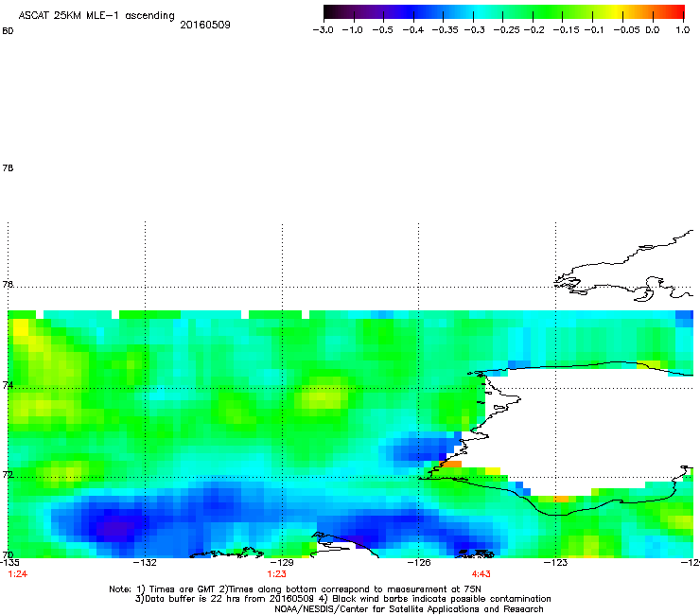The image size is (700, 615).
Task: Click the color bar label -0.05
Action: 627,30
